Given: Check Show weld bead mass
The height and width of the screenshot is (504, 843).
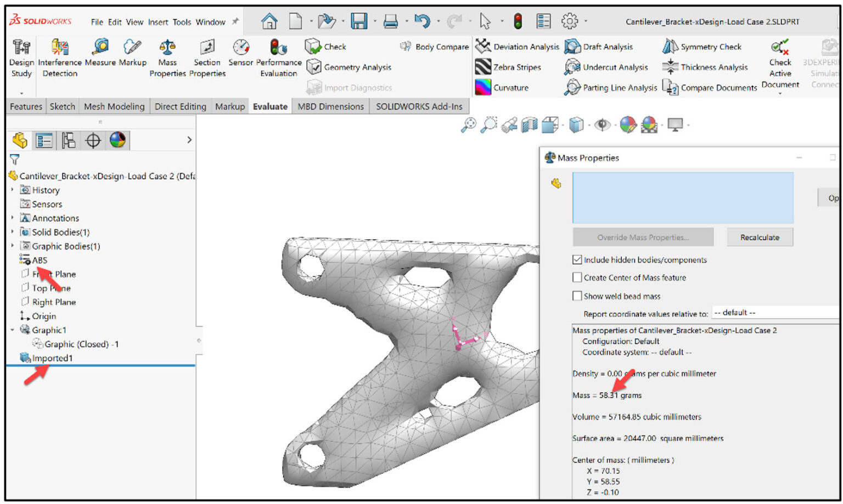Looking at the screenshot, I should click(577, 296).
